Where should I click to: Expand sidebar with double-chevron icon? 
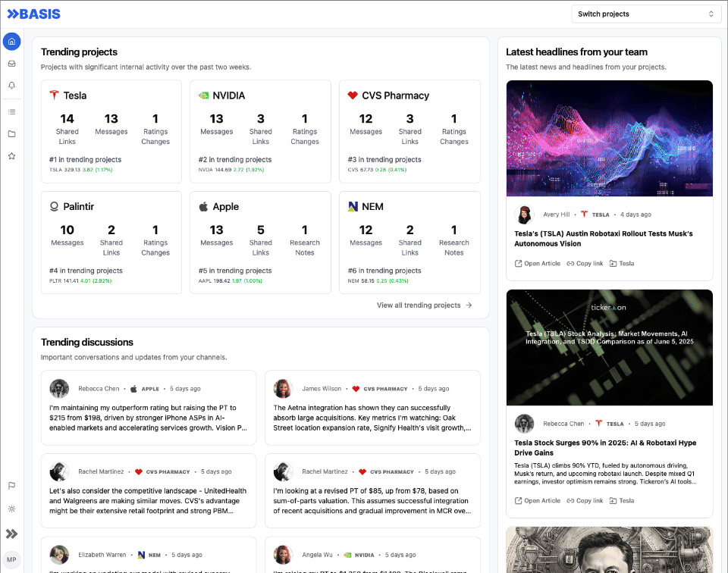(11, 534)
